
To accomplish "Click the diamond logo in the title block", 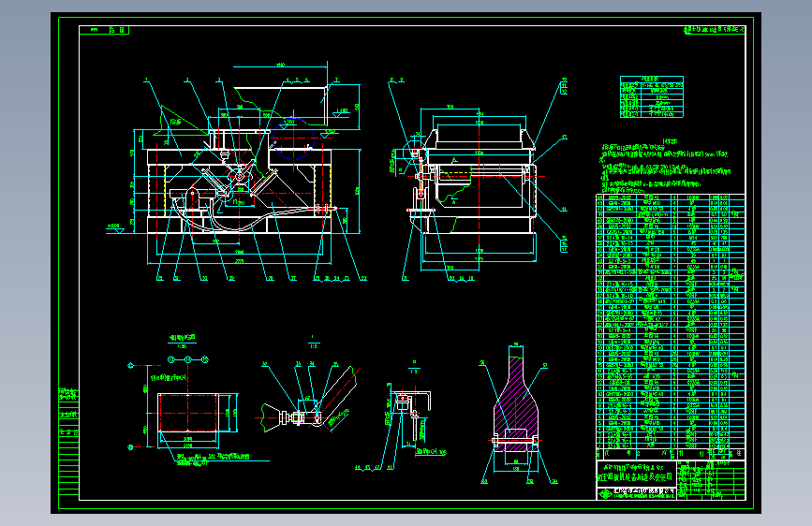I will tap(605, 494).
